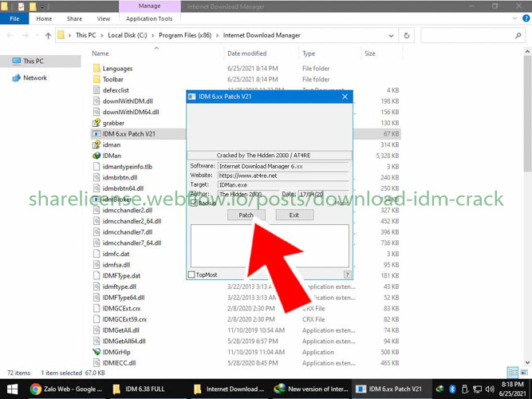Open the Explorer help icon
The image size is (532, 399).
(x=526, y=18)
